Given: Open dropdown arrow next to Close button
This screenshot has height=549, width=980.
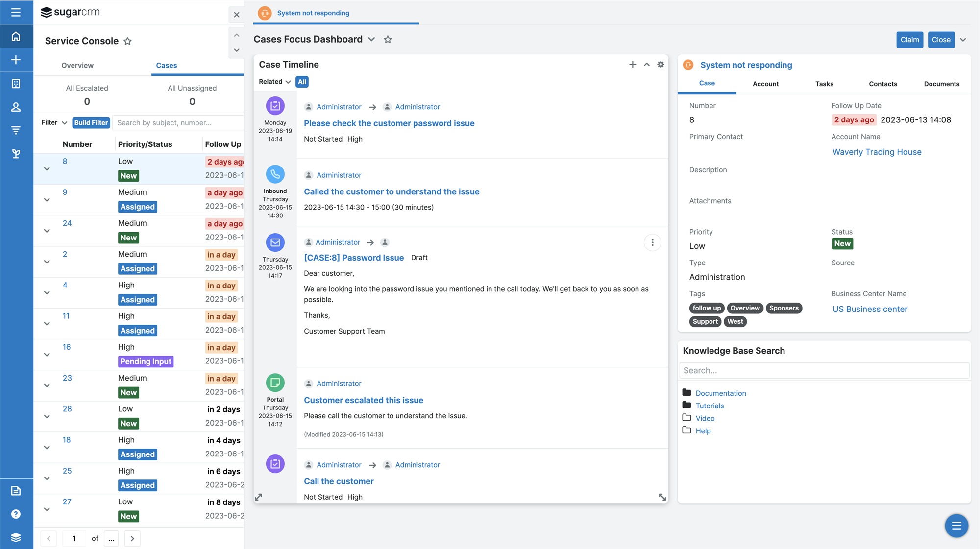Looking at the screenshot, I should click(963, 40).
